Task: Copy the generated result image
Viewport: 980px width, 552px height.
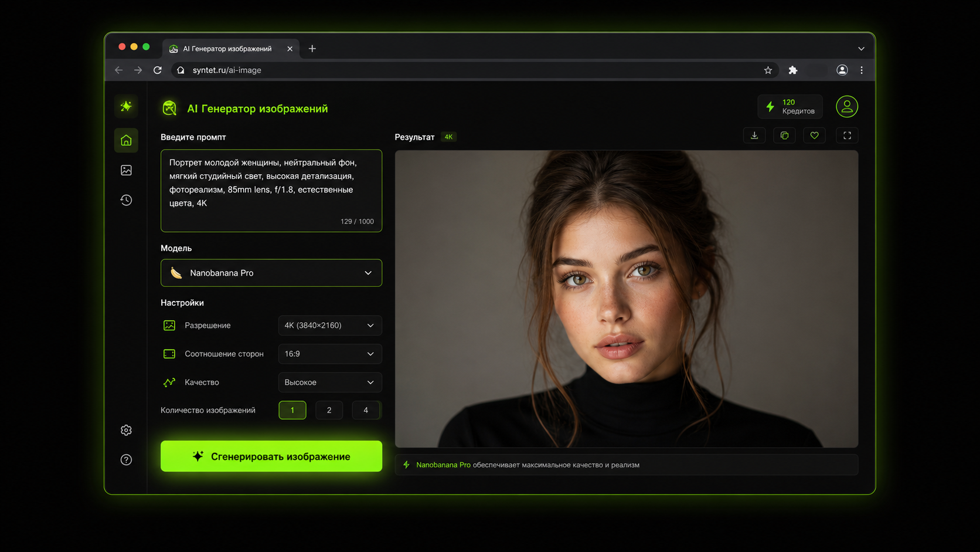Action: click(784, 136)
